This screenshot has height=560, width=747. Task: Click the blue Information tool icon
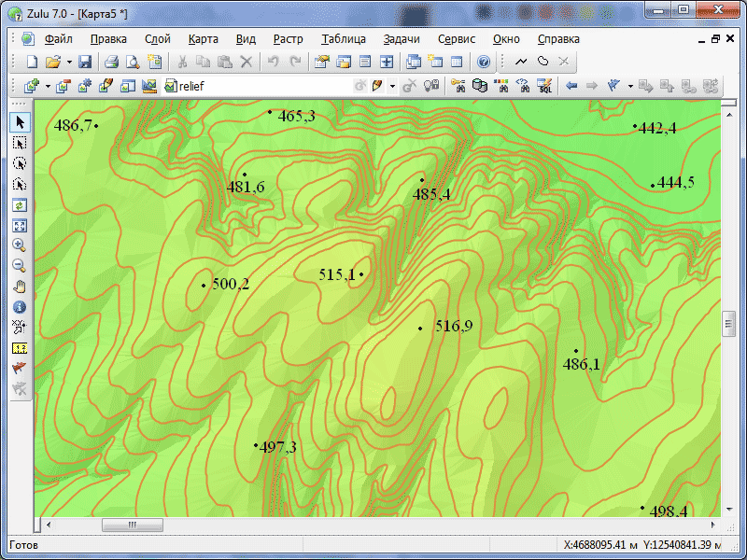tap(20, 307)
